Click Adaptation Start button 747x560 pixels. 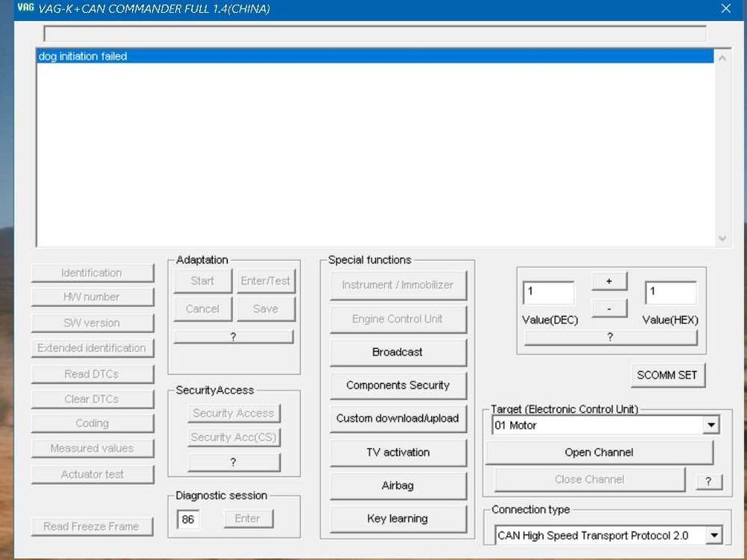[202, 281]
